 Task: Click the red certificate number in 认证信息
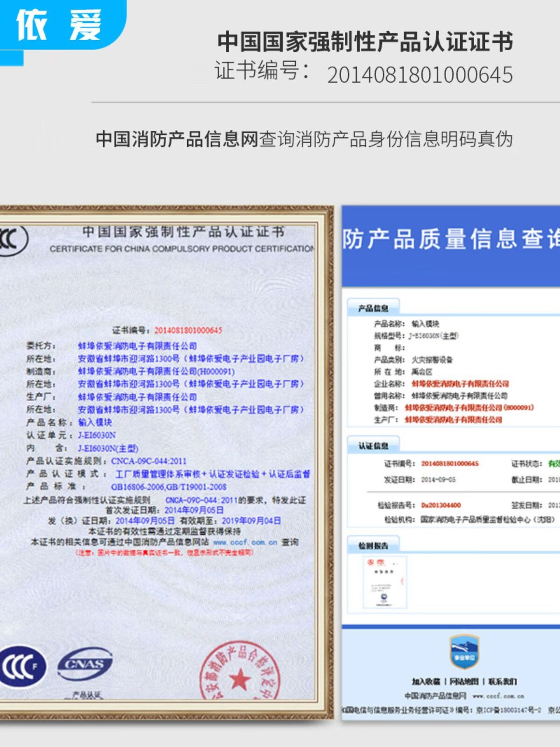[x=450, y=464]
